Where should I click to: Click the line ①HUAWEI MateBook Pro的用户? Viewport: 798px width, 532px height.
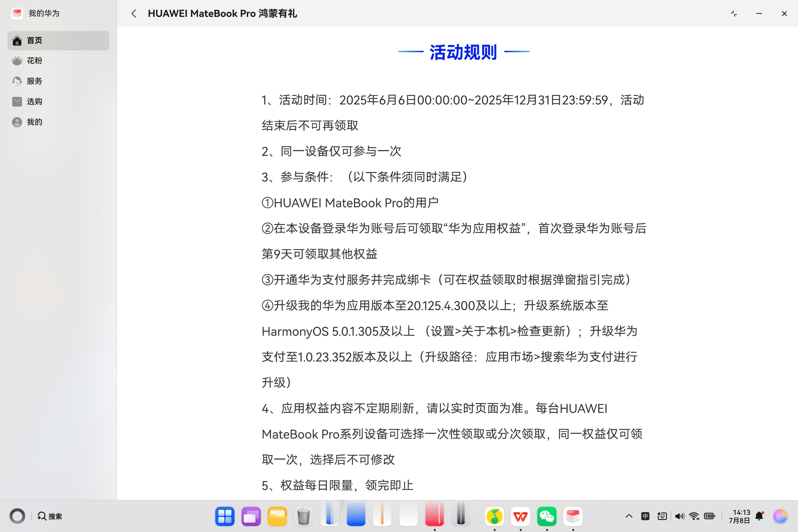[x=350, y=203]
